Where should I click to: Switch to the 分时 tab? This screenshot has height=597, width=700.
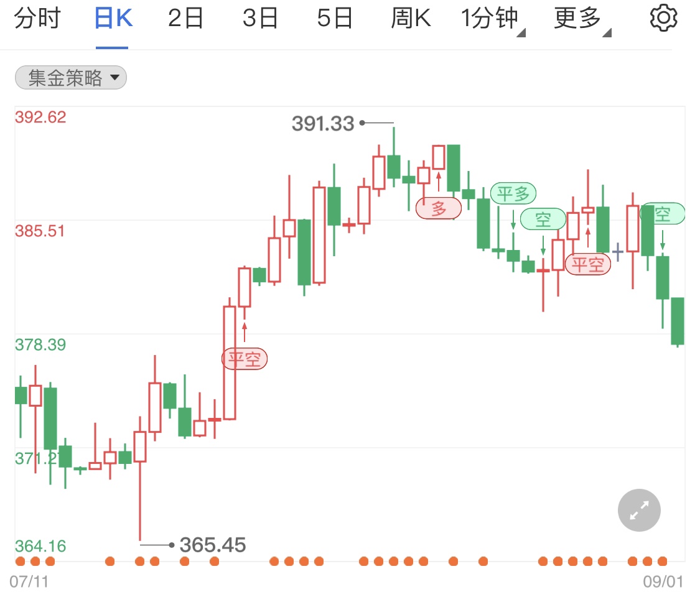(x=37, y=18)
